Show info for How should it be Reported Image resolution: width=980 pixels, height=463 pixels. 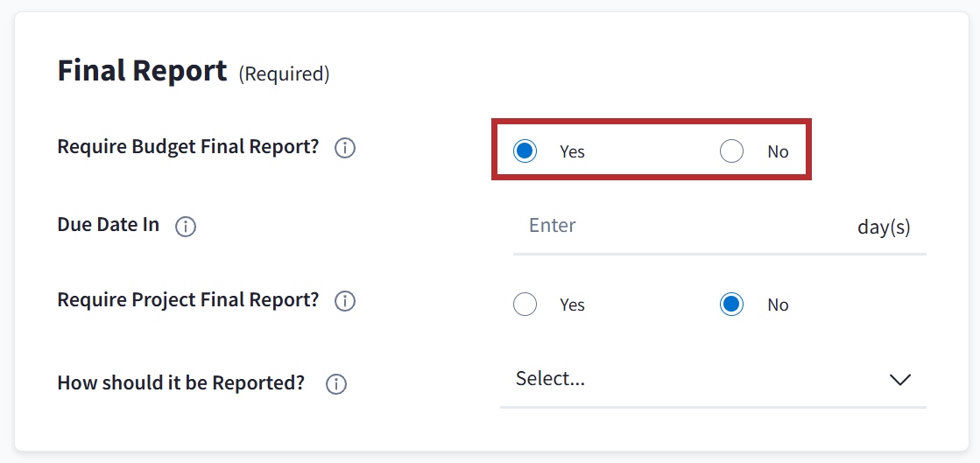(336, 384)
